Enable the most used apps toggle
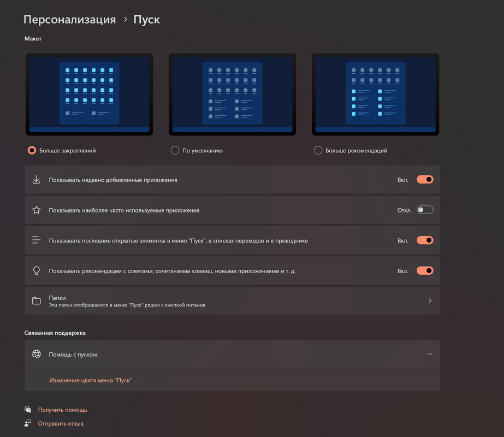Image resolution: width=504 pixels, height=437 pixels. click(425, 210)
